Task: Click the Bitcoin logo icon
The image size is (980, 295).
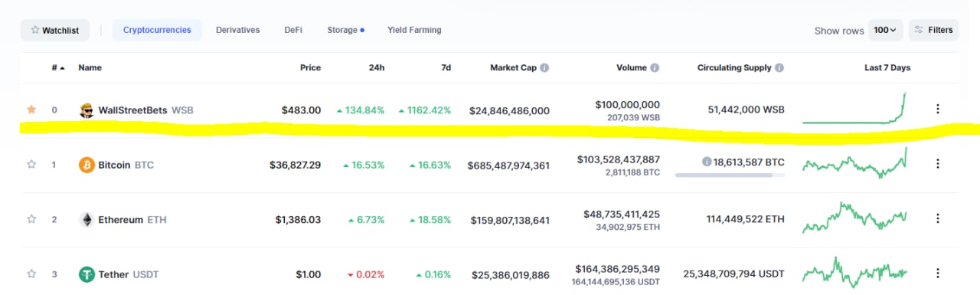Action: [x=87, y=165]
